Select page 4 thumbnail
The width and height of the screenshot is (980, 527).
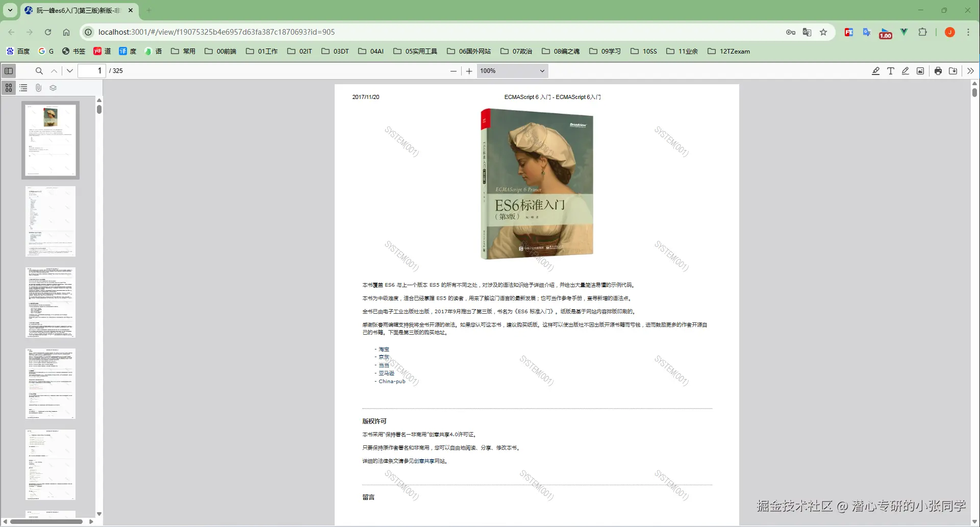[x=51, y=384]
